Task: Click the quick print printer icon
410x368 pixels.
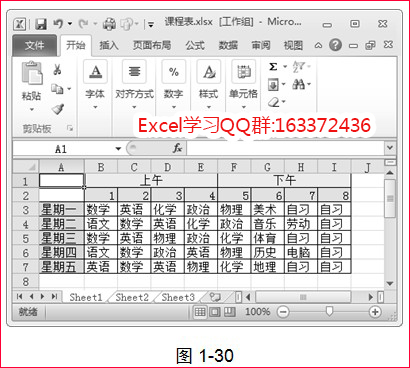Action: [x=109, y=24]
